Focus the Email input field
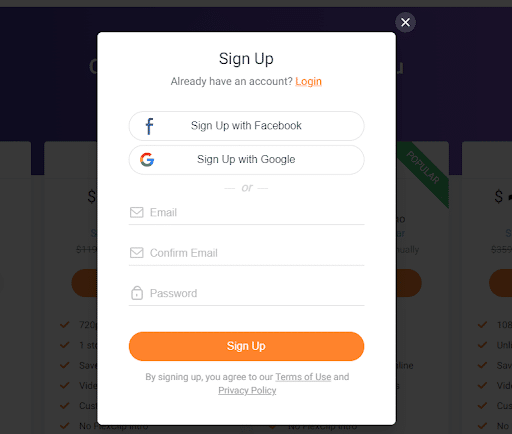 (246, 213)
